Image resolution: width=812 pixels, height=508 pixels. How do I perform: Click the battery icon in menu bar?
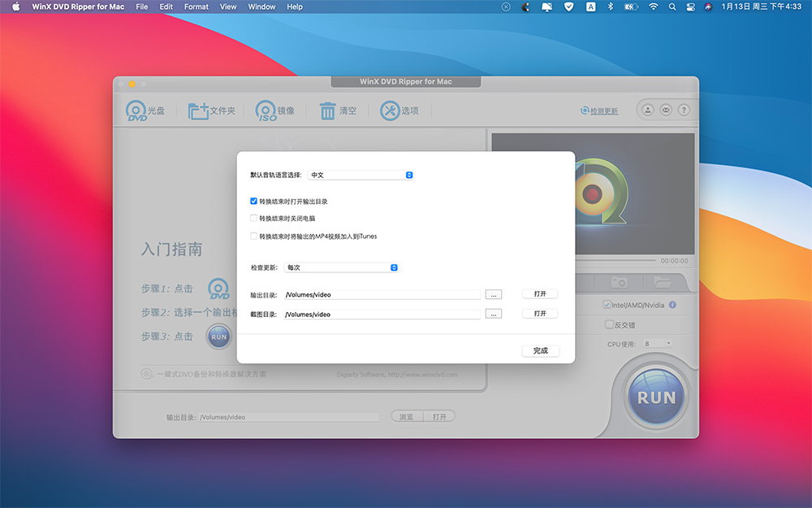coord(631,7)
